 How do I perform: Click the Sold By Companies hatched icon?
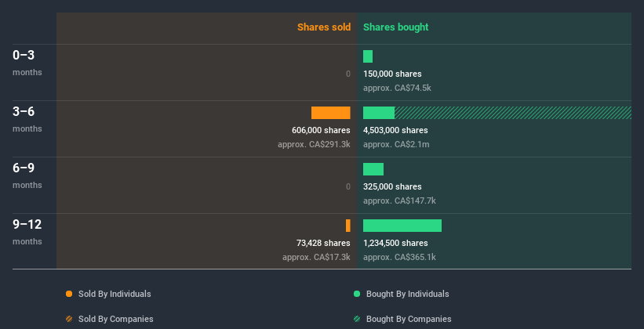coord(69,319)
